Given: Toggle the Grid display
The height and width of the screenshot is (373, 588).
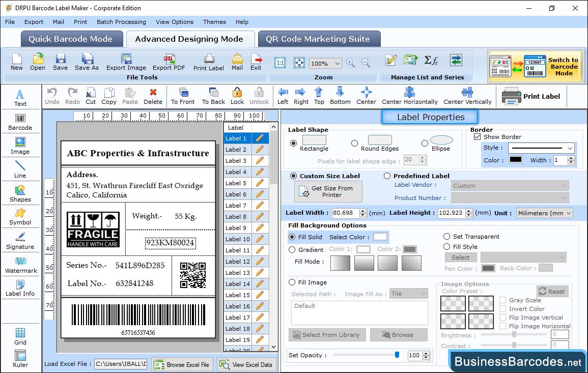Looking at the screenshot, I should [x=20, y=337].
